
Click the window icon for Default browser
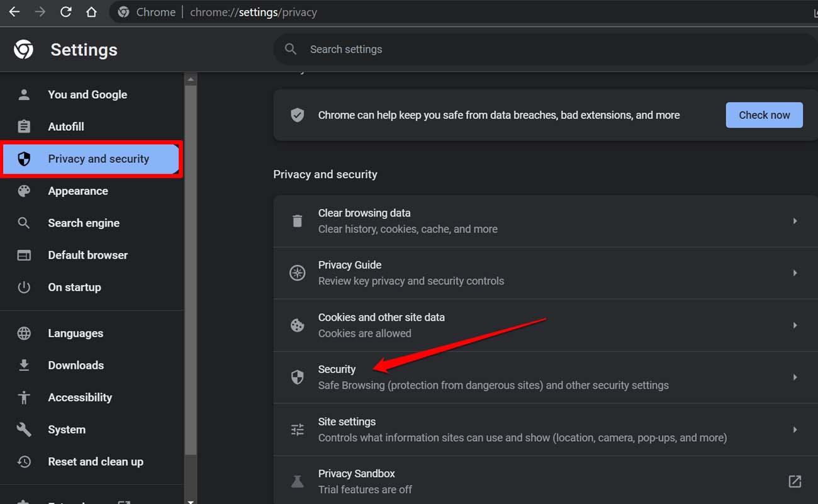pos(24,255)
